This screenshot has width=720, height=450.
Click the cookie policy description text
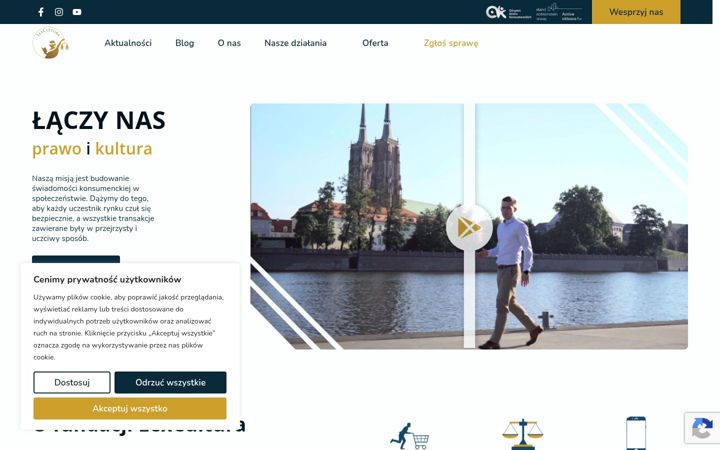click(129, 327)
